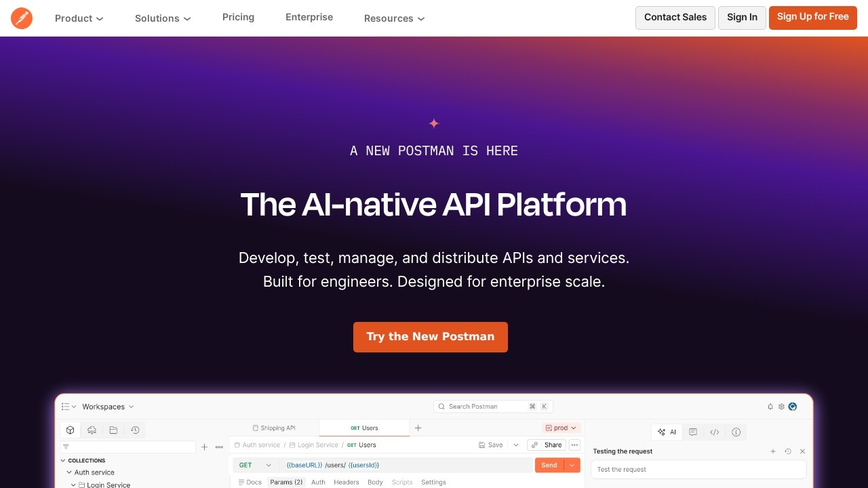
Task: Open the History clock icon in sidebar
Action: tap(135, 430)
